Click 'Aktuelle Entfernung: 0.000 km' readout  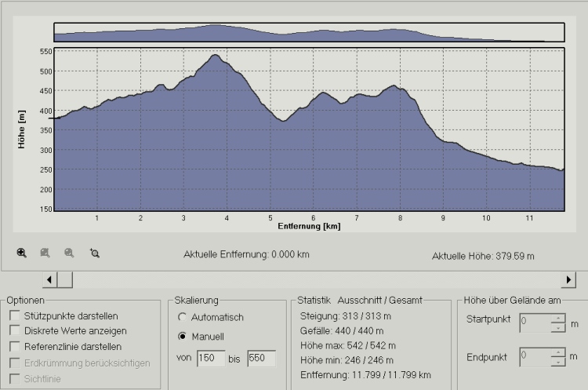click(246, 254)
